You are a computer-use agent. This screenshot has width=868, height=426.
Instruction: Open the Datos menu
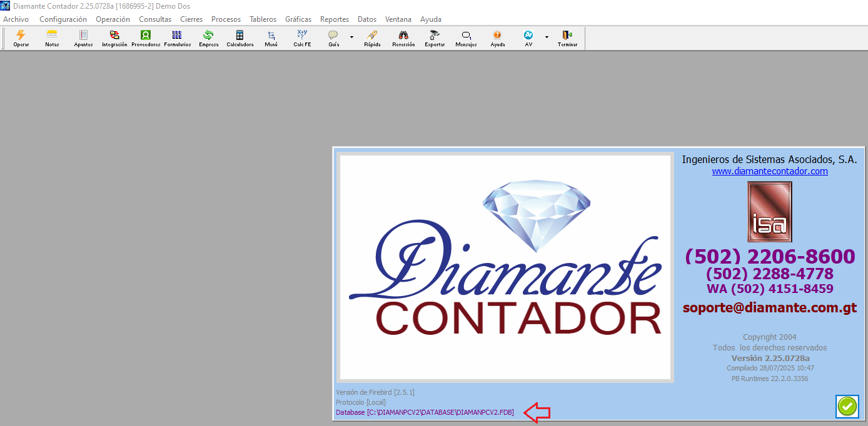367,19
